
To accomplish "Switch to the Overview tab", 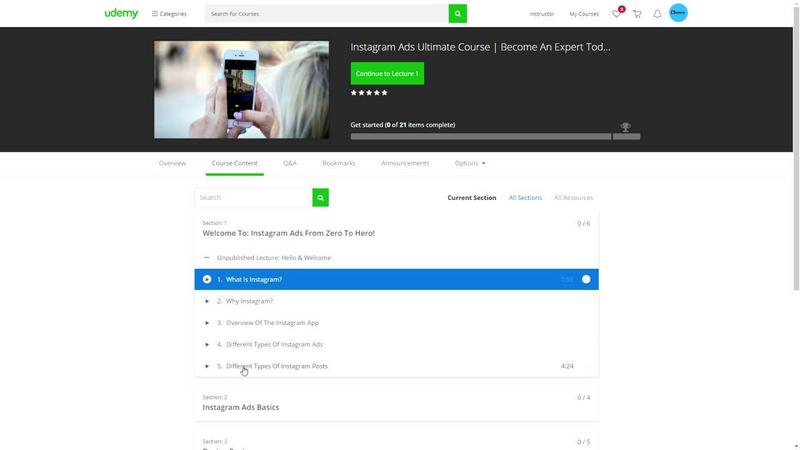I will coord(172,163).
